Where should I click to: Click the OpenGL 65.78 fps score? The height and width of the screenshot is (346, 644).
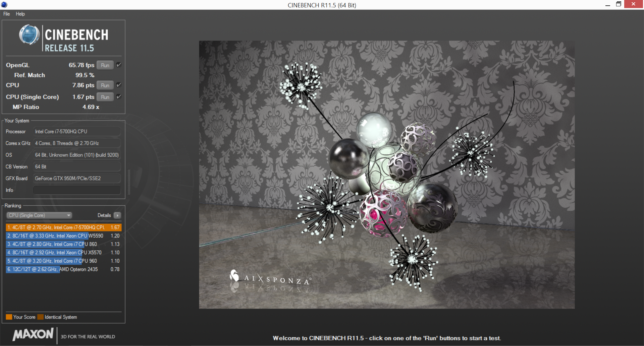click(82, 65)
